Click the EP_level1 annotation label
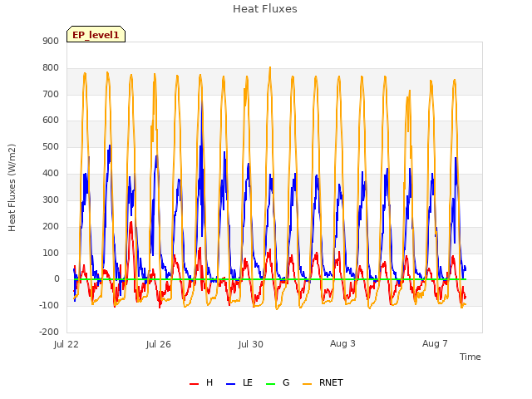532x399 pixels. tap(96, 35)
